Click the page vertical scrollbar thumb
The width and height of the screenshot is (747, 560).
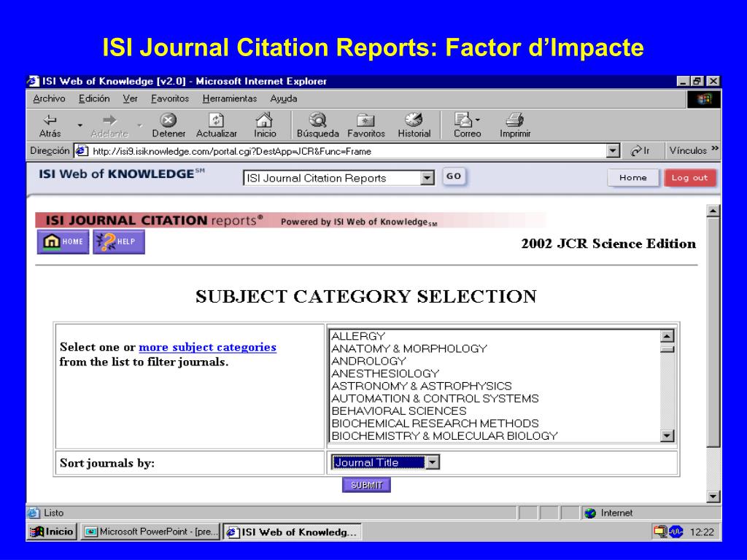coord(713,332)
